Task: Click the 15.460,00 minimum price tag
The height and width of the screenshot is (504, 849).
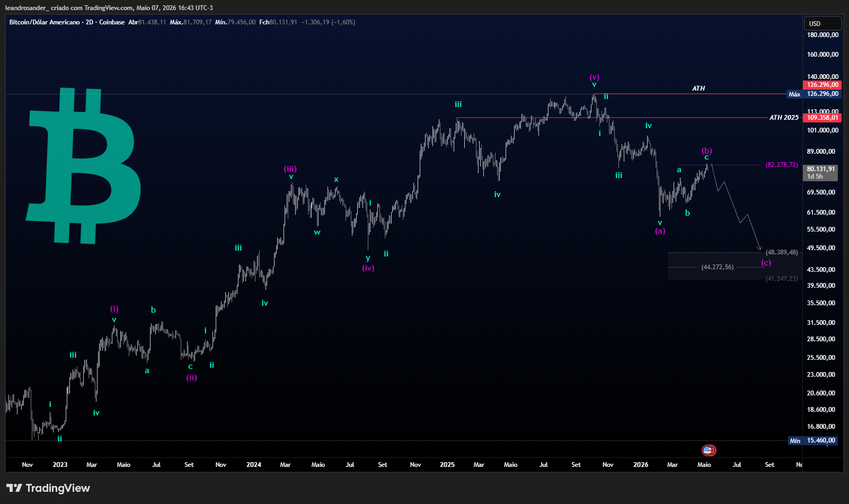Action: [x=821, y=440]
